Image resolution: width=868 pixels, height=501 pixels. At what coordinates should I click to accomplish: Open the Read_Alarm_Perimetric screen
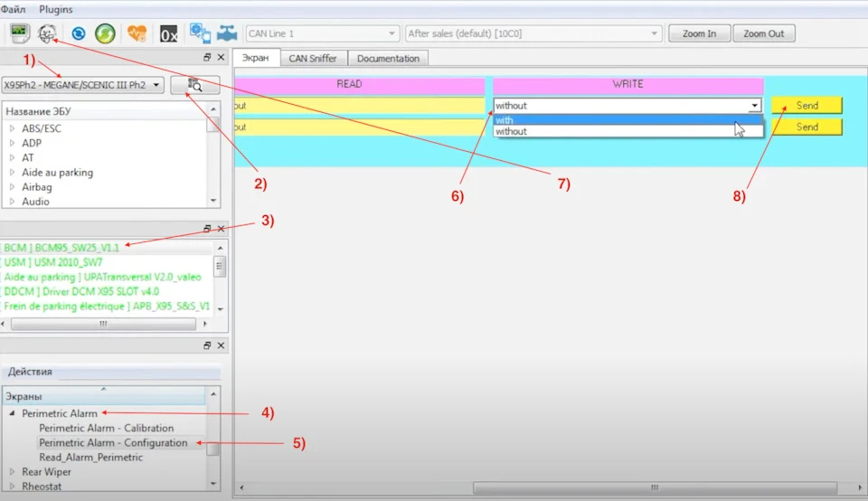pyautogui.click(x=90, y=458)
